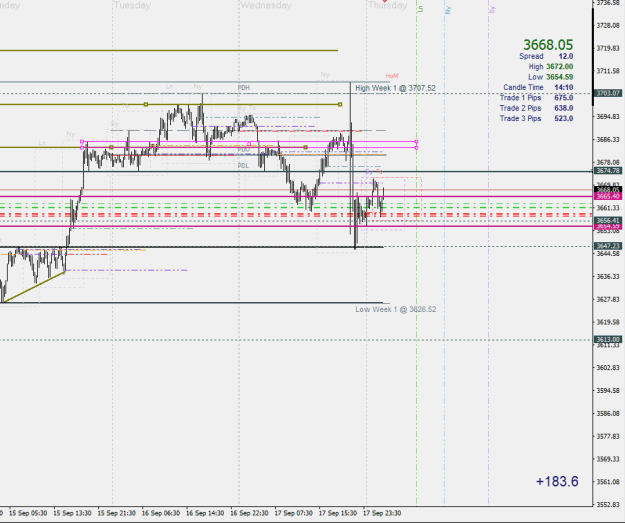This screenshot has width=625, height=523.
Task: Click the '17 Sep 15:30' time axis label
Action: pos(338,513)
